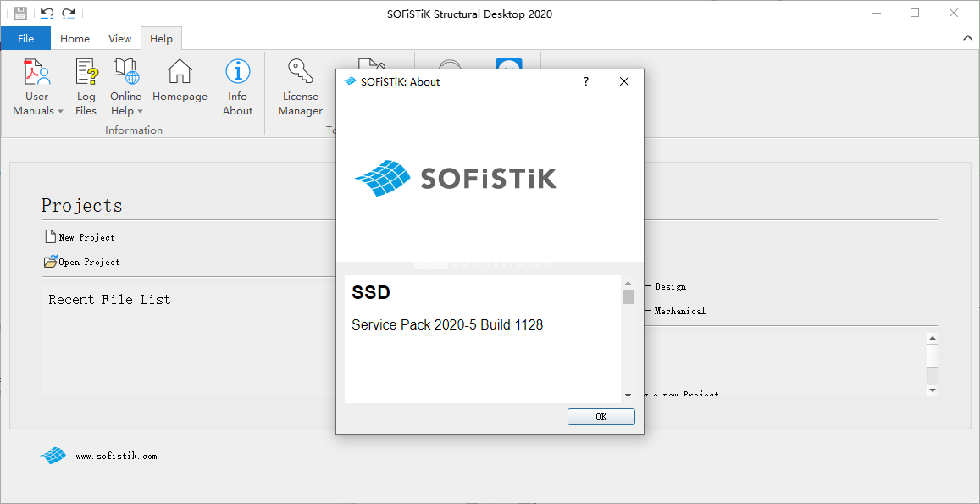Screen dimensions: 980x504
Task: Expand Online Help dropdown arrow
Action: click(x=140, y=111)
